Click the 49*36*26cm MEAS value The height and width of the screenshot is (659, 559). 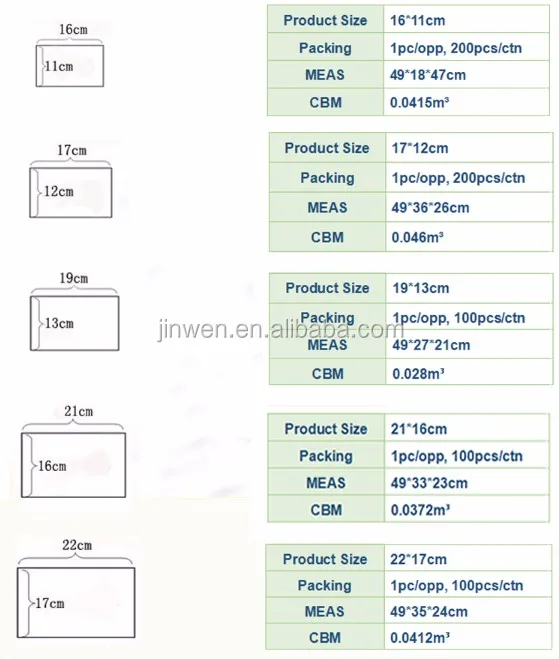pyautogui.click(x=430, y=207)
